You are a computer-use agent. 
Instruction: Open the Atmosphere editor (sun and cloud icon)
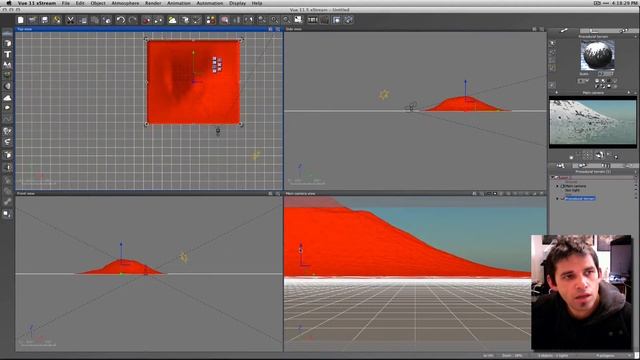point(172,20)
